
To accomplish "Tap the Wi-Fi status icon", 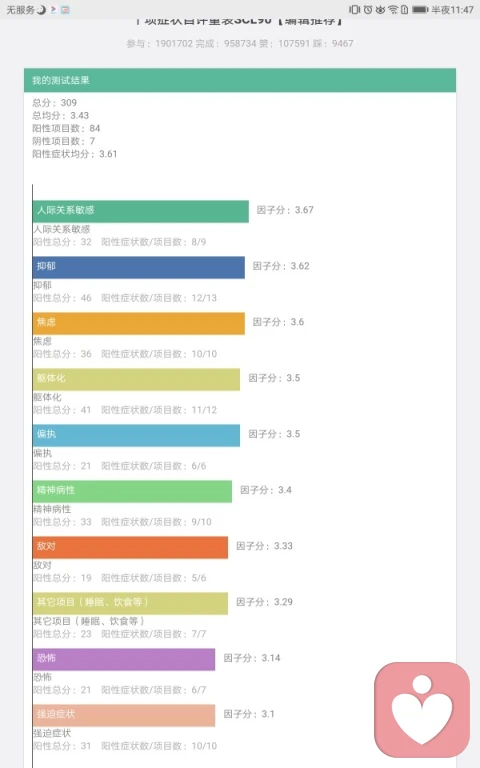I will [393, 9].
